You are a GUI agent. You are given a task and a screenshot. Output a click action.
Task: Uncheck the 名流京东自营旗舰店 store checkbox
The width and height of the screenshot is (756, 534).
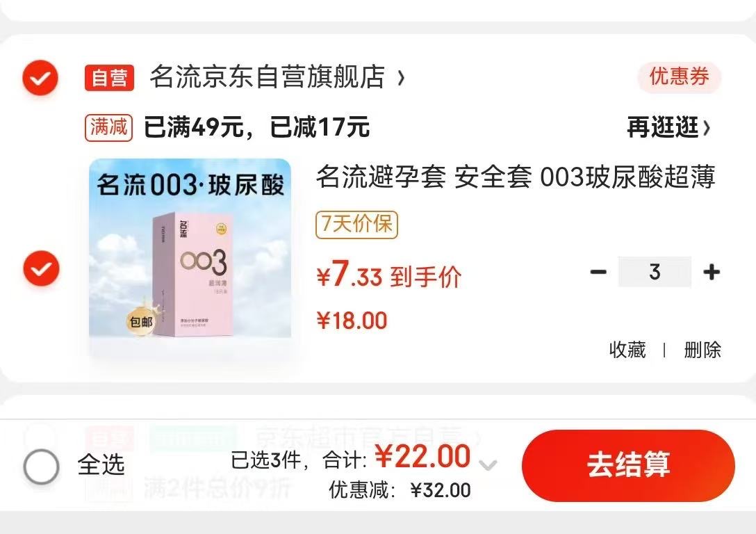click(40, 77)
